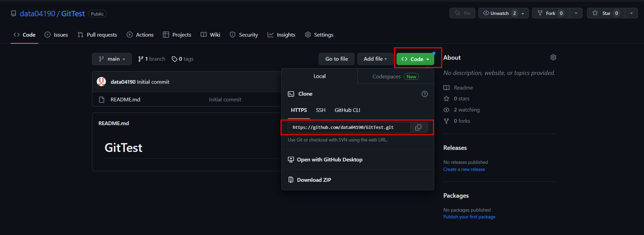Screen dimensions: 644x235
Task: View the 1 branch link
Action: (152, 59)
